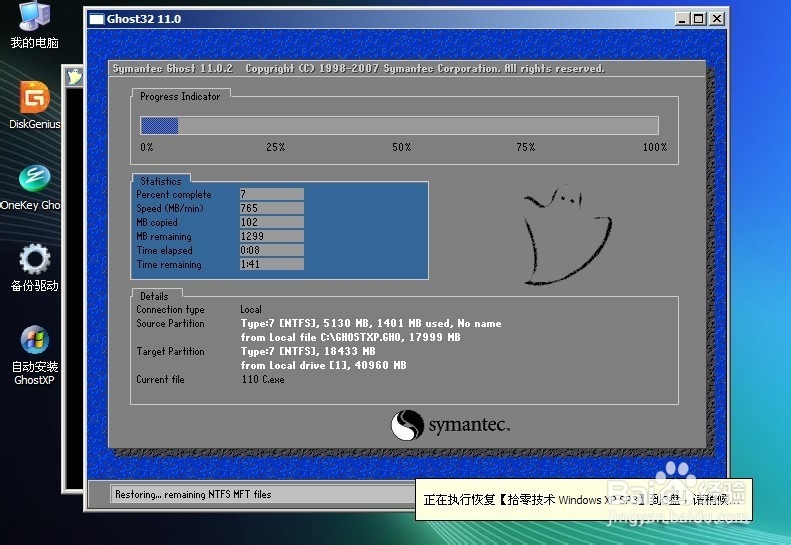791x545 pixels.
Task: Click the 75% progress marker label
Action: point(525,147)
